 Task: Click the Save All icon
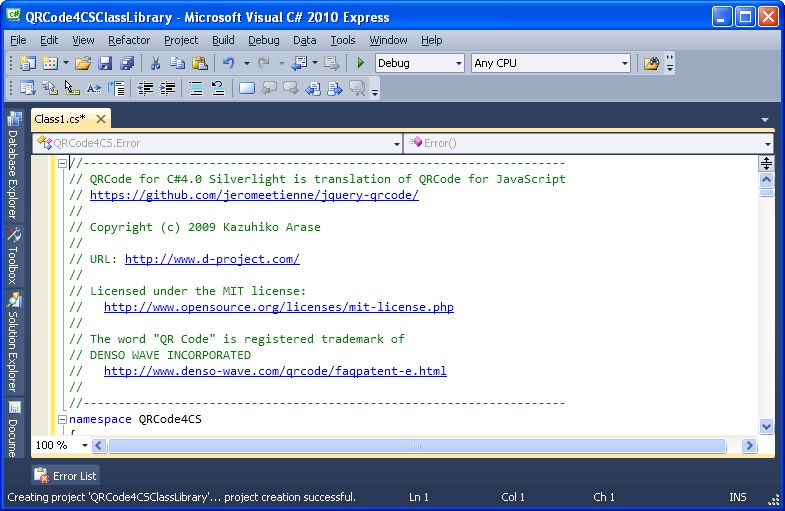tap(126, 63)
